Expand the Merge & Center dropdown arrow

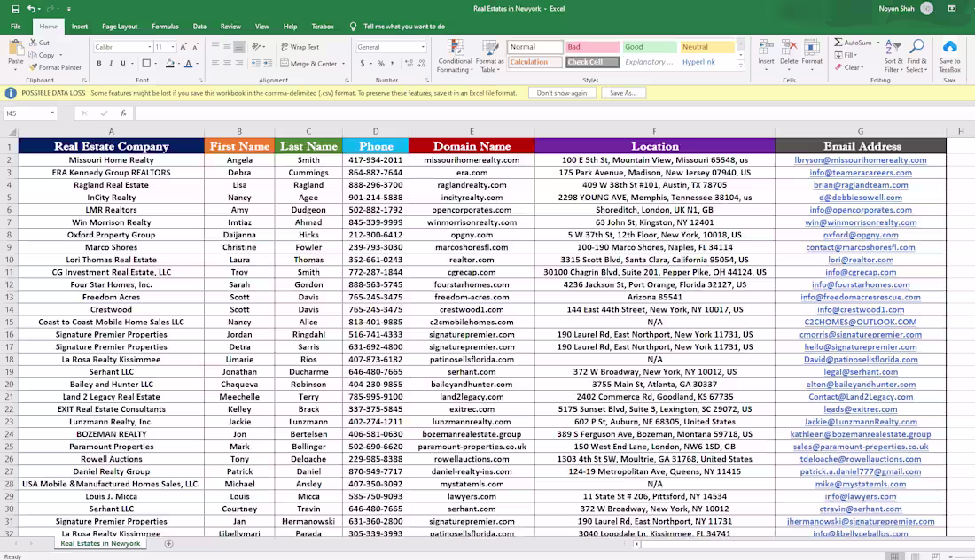343,64
